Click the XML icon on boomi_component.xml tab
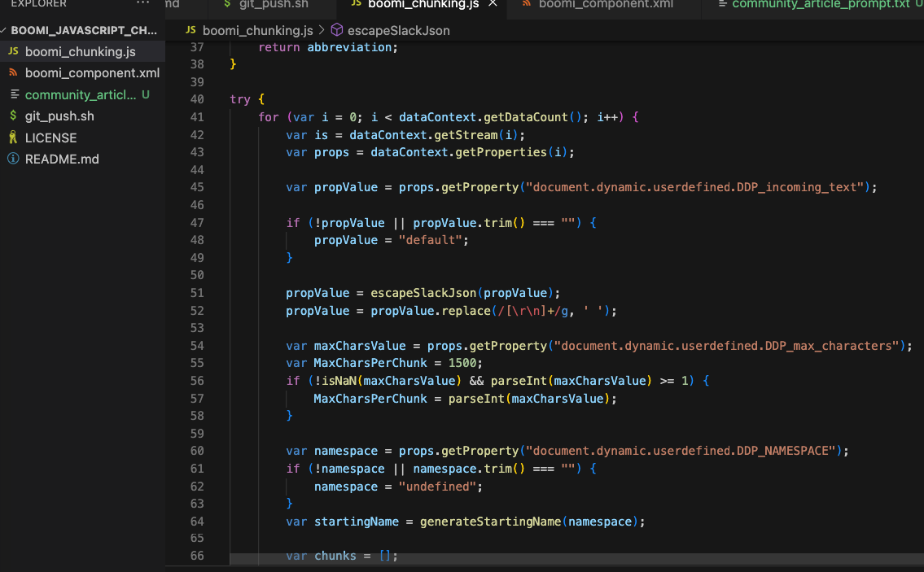The height and width of the screenshot is (572, 924). pyautogui.click(x=526, y=4)
